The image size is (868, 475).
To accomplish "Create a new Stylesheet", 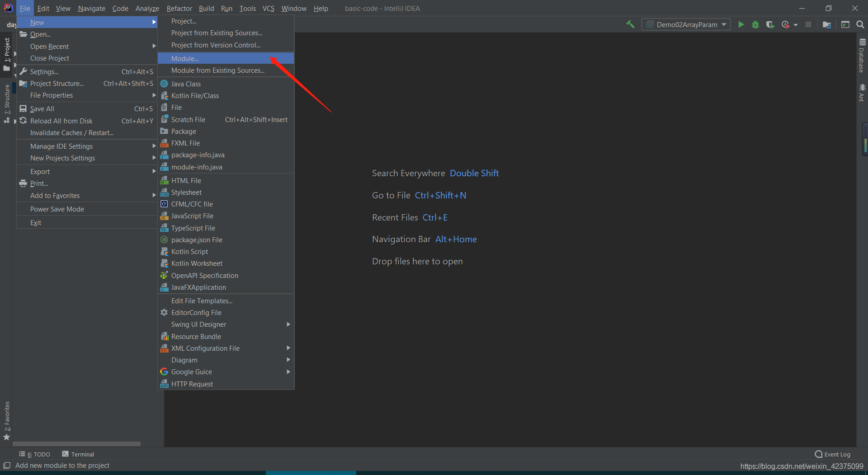I will pos(226,193).
